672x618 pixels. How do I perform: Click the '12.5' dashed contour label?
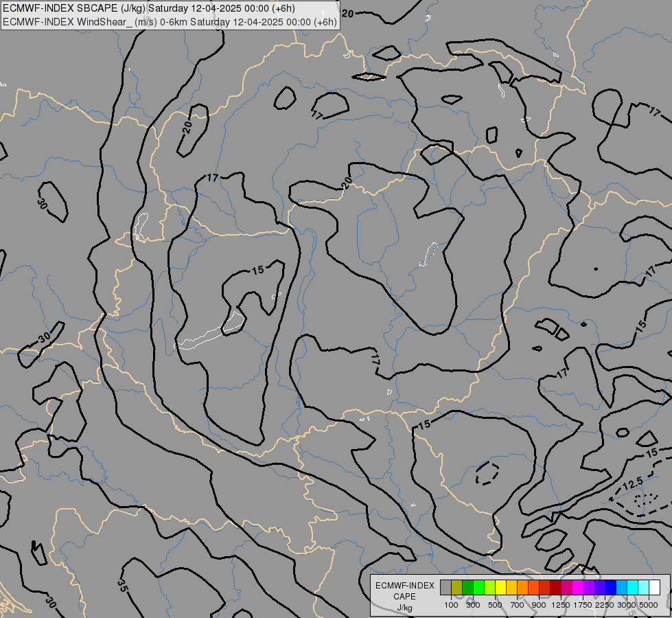point(633,484)
